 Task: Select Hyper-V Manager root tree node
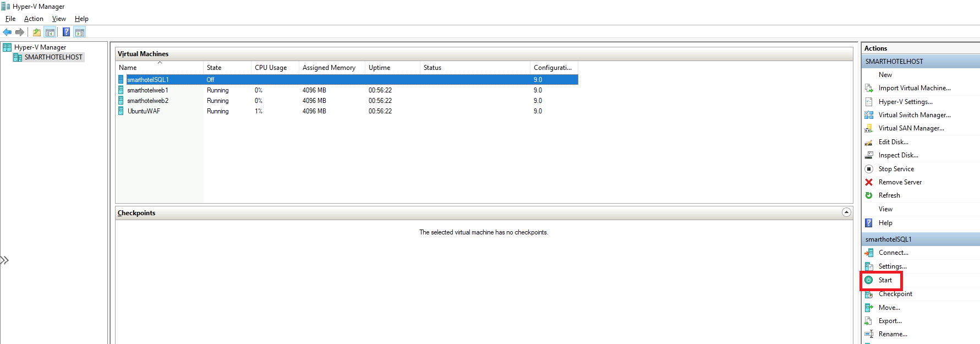(x=40, y=47)
